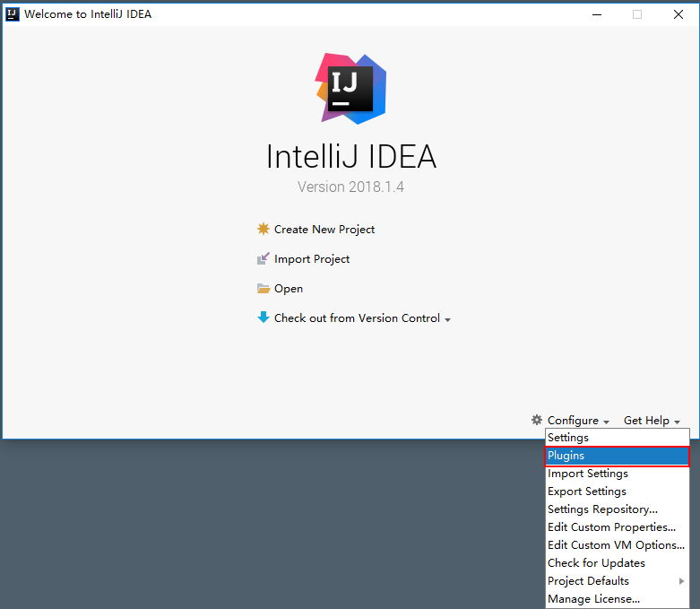Close the Welcome to IntelliJ IDEA window
This screenshot has width=700, height=609.
(x=678, y=14)
